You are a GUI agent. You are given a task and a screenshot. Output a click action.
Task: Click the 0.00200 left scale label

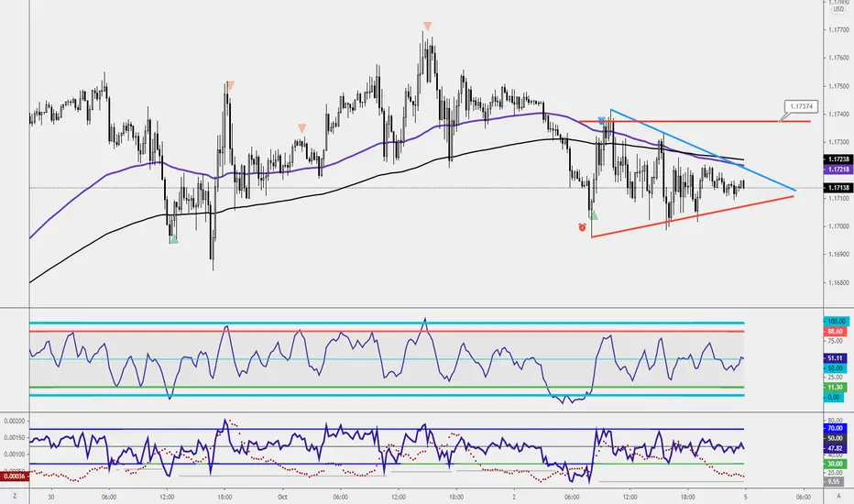[x=14, y=422]
